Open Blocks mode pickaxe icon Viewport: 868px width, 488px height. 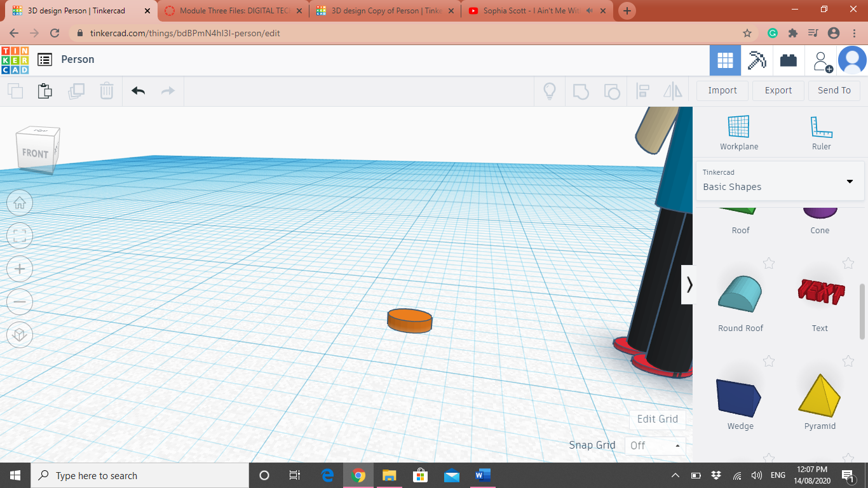(x=757, y=60)
